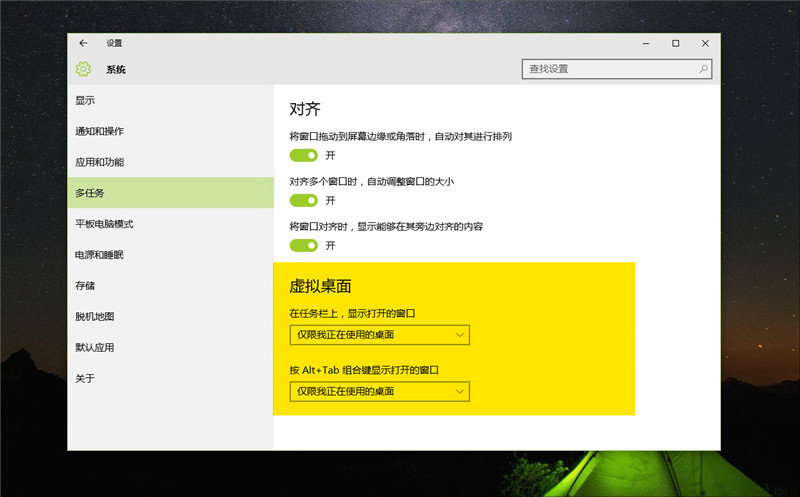Open 平板电脑模式 settings
Viewport: 800px width, 497px height.
point(104,224)
